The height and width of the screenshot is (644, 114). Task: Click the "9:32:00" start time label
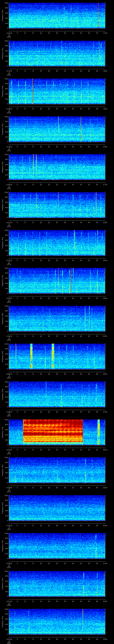tap(9, 639)
